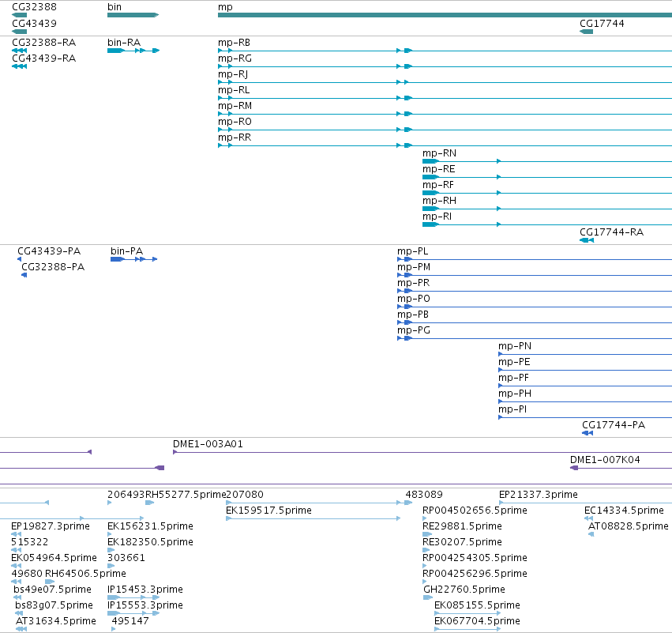The height and width of the screenshot is (633, 672).
Task: Click the long teal mp gene bar
Action: 445,15
